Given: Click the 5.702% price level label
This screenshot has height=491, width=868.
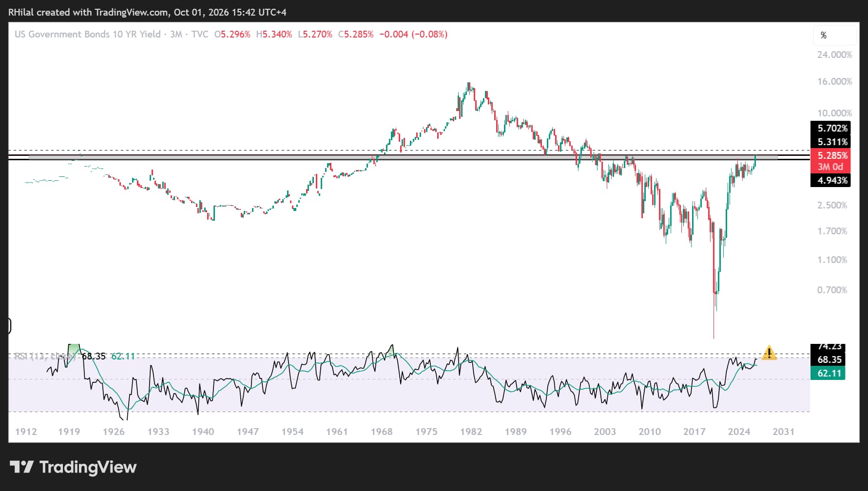Looking at the screenshot, I should tap(830, 128).
